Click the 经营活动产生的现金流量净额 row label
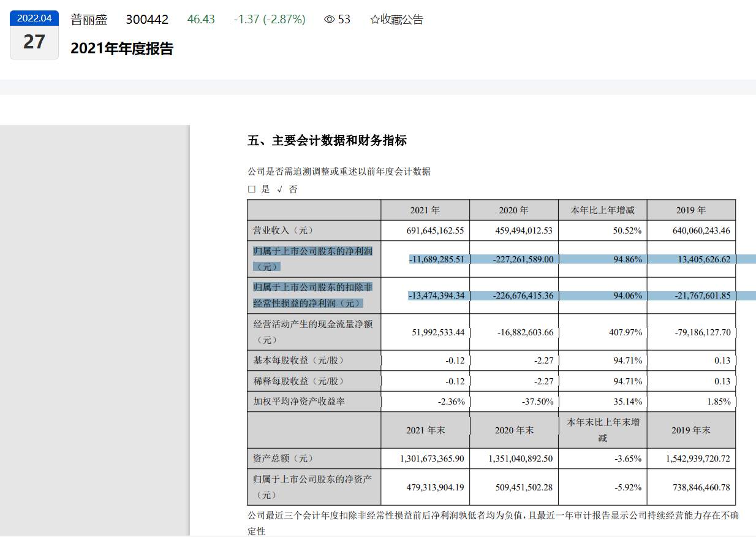Image resolution: width=756 pixels, height=537 pixels. point(313,332)
